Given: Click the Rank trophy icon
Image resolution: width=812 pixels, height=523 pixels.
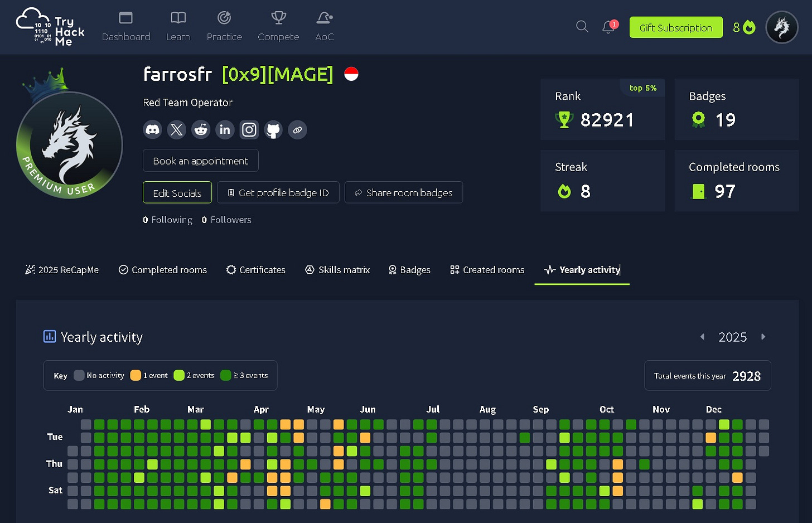Looking at the screenshot, I should click(564, 119).
